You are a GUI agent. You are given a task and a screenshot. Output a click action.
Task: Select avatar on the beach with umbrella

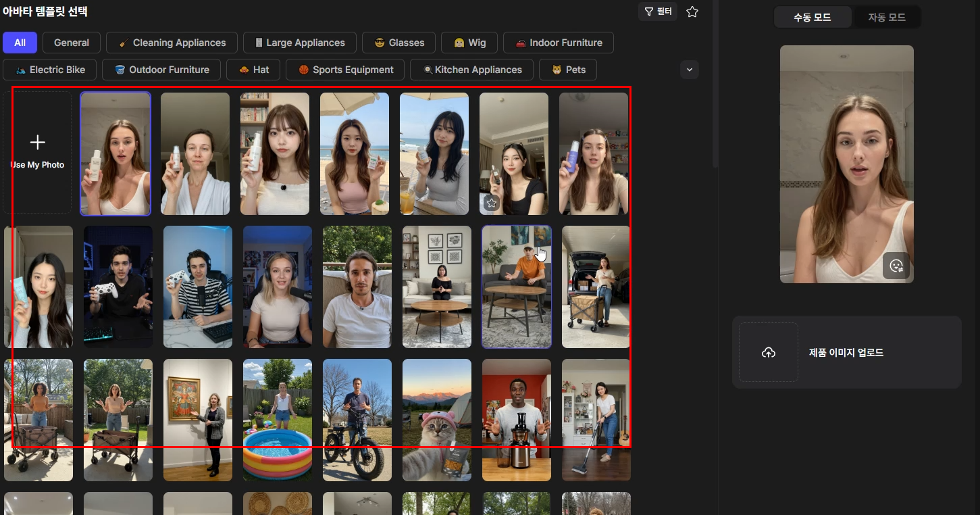[x=355, y=153]
